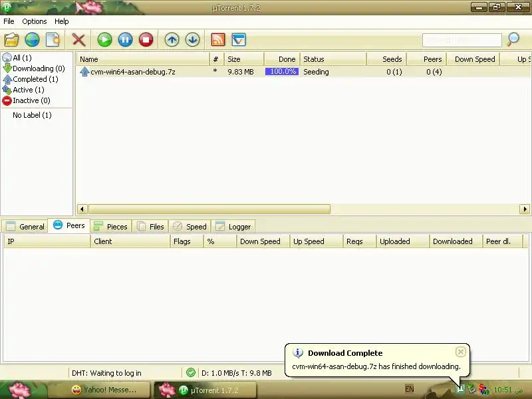Open the File menu
The image size is (532, 399).
pyautogui.click(x=9, y=21)
